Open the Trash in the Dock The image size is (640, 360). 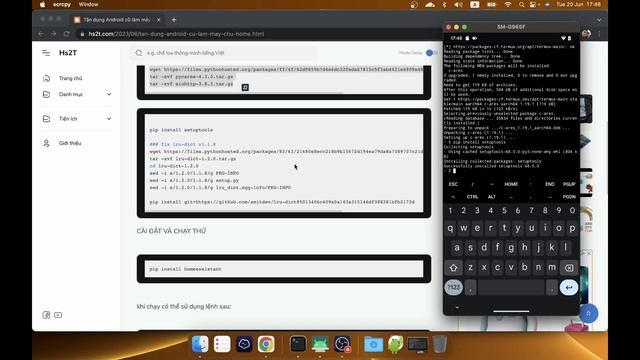click(440, 344)
